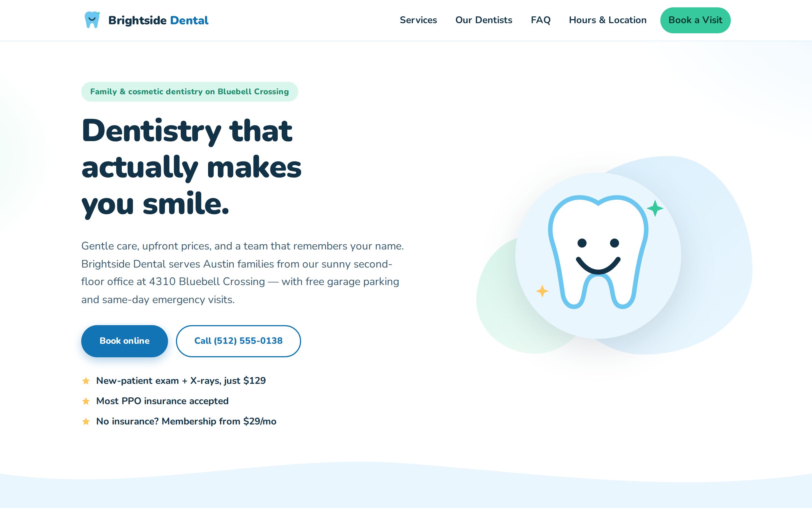Viewport: 812px width, 508px height.
Task: Click the 'Gentle care, upfront prices' paragraph
Action: pyautogui.click(x=242, y=272)
